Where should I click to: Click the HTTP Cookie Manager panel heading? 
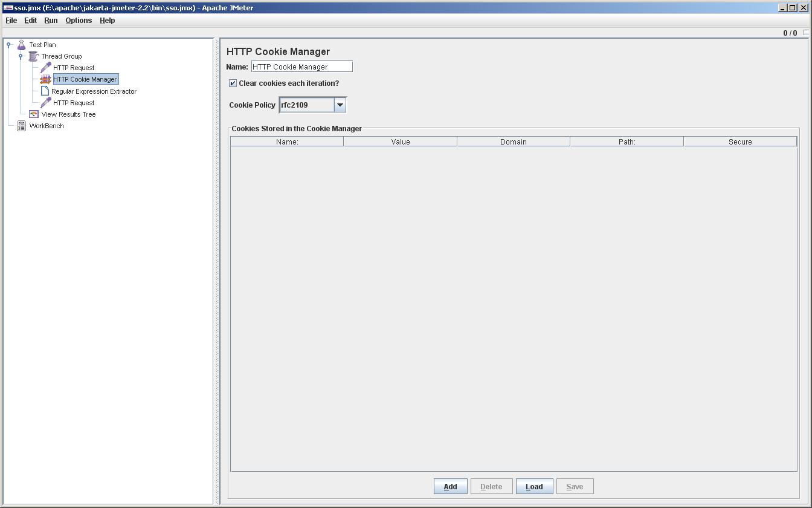(278, 51)
